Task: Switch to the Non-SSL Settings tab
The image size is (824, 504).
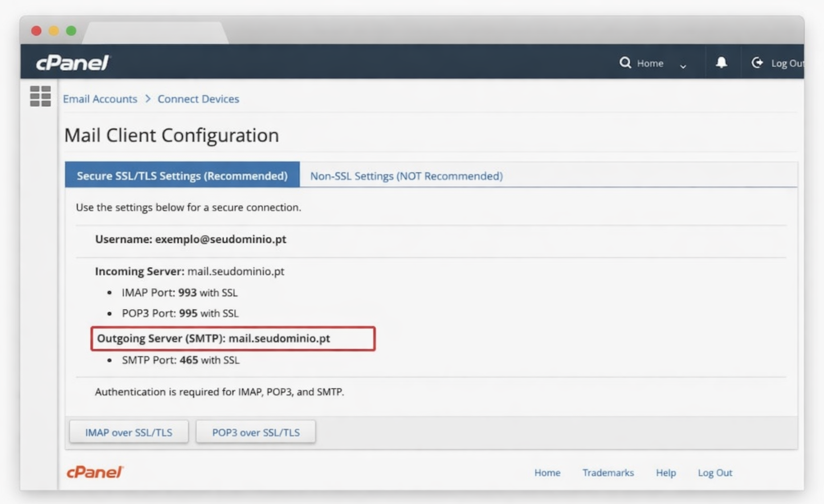Action: 406,176
